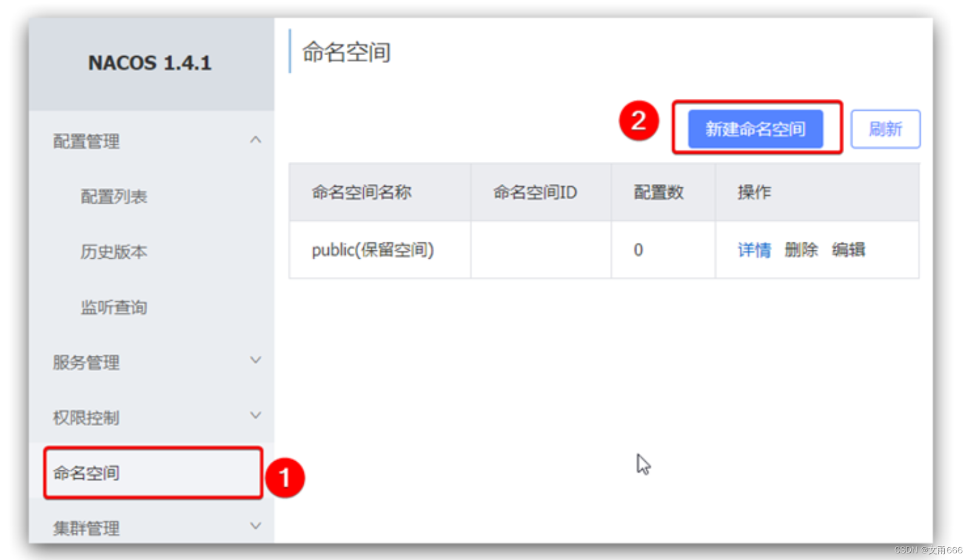Click the 配置数 value 0
This screenshot has width=972, height=560.
coord(638,250)
